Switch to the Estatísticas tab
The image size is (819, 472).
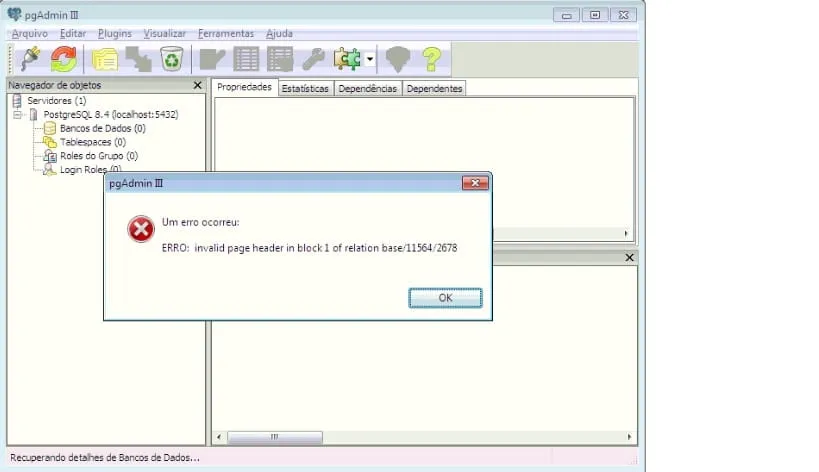tap(305, 88)
